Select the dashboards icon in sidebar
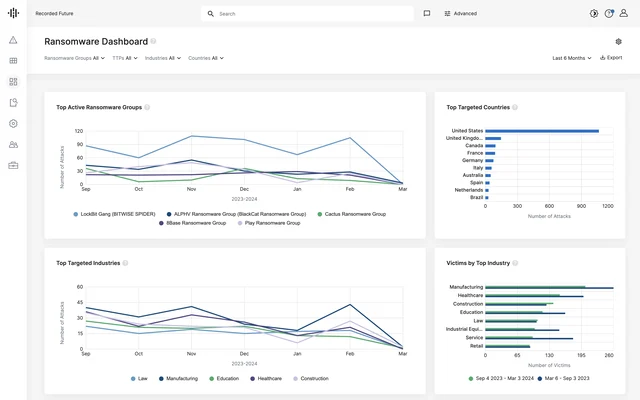This screenshot has width=640, height=400. click(x=13, y=82)
